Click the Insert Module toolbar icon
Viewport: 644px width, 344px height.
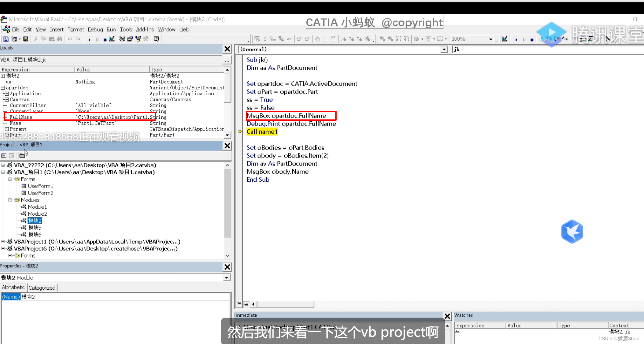point(14,39)
